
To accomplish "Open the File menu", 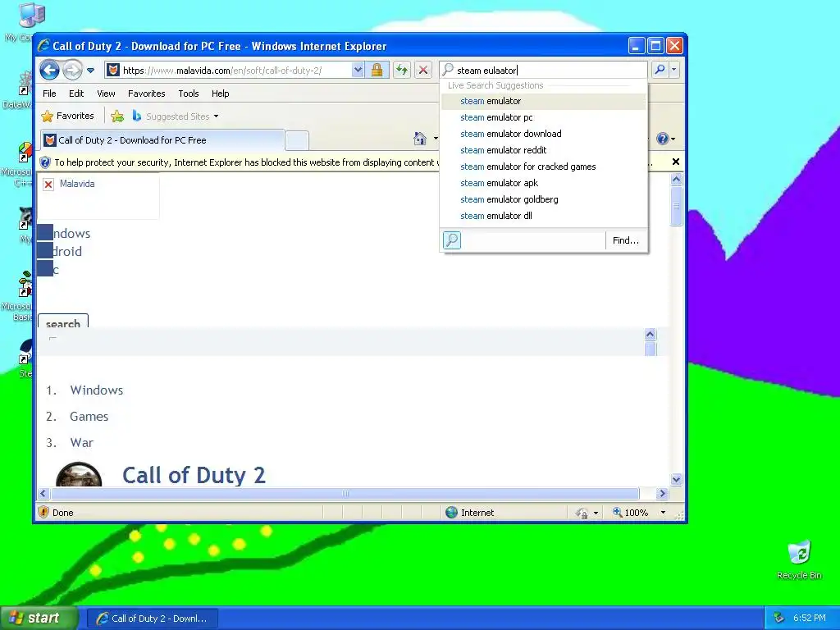I will tap(49, 94).
